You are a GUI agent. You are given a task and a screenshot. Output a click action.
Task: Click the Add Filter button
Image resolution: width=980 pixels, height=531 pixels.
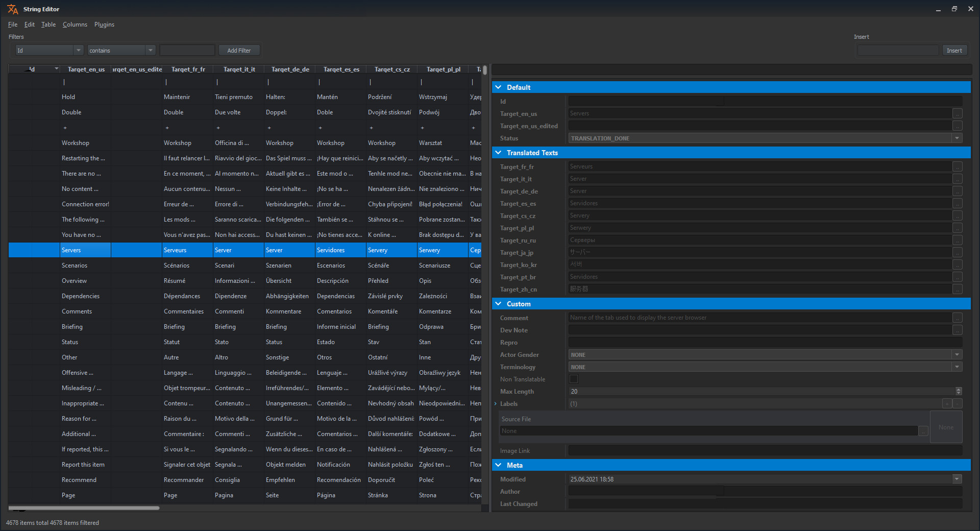tap(239, 50)
